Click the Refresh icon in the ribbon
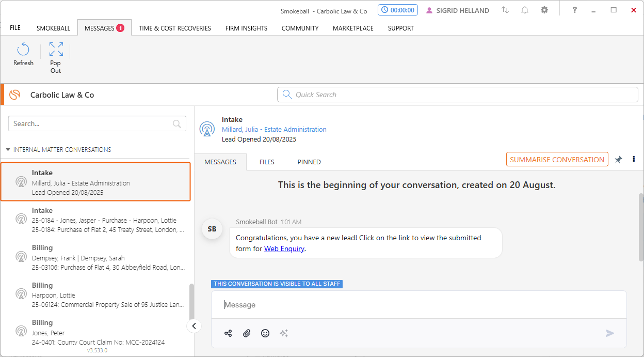This screenshot has width=644, height=357. click(23, 50)
